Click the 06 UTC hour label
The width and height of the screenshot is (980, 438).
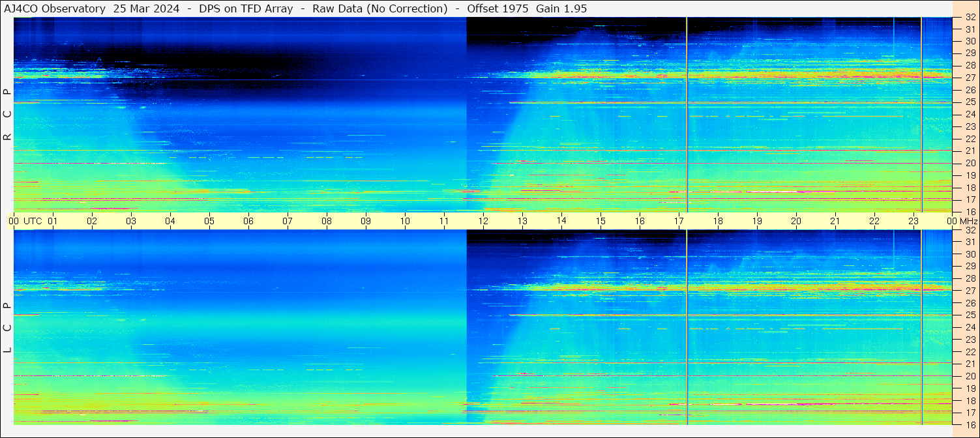point(248,221)
